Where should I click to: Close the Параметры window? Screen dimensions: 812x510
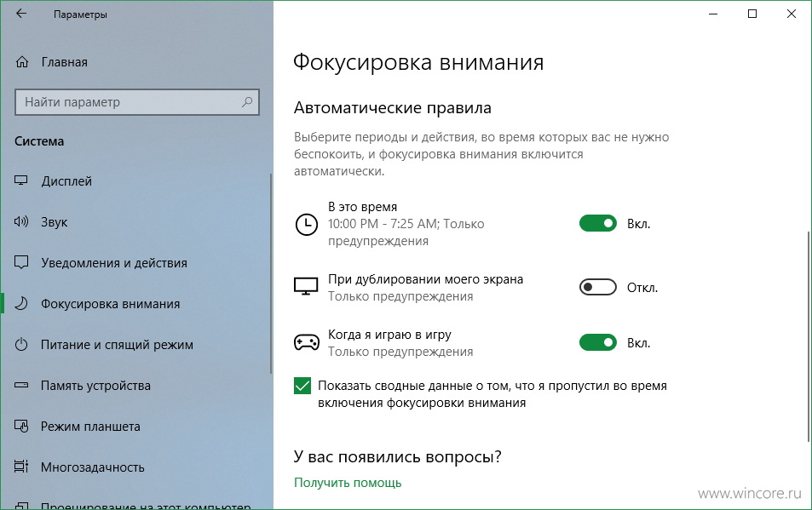tap(792, 14)
